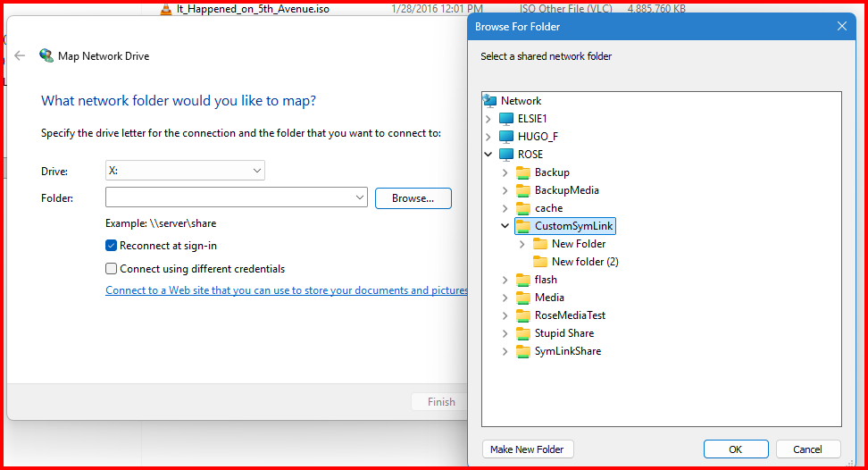Click Make New Folder button
This screenshot has height=470, width=868.
coord(527,449)
